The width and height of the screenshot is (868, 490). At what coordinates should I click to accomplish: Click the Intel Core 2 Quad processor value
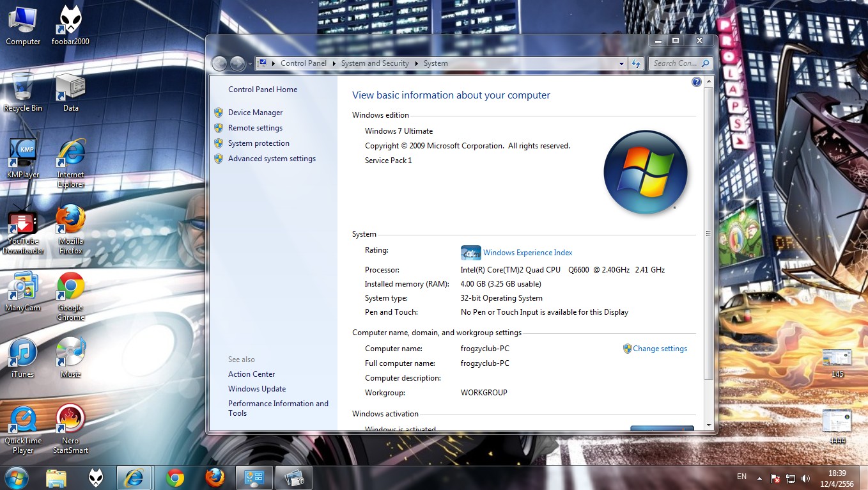click(x=563, y=270)
